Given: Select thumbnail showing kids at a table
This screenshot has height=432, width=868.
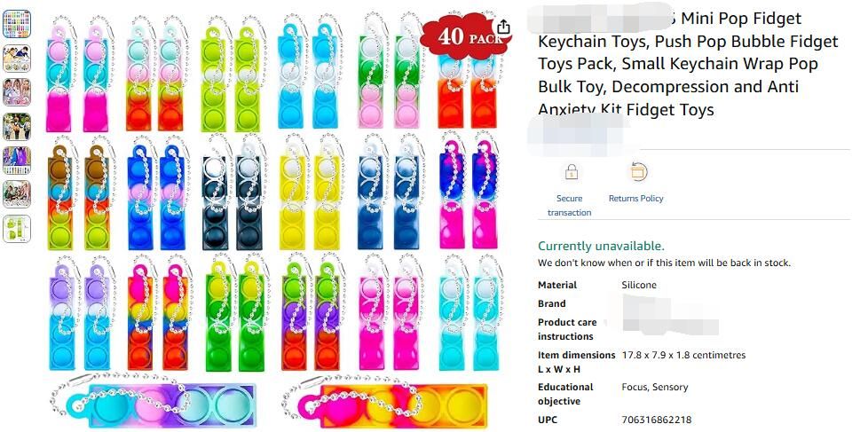Looking at the screenshot, I should pos(17,58).
